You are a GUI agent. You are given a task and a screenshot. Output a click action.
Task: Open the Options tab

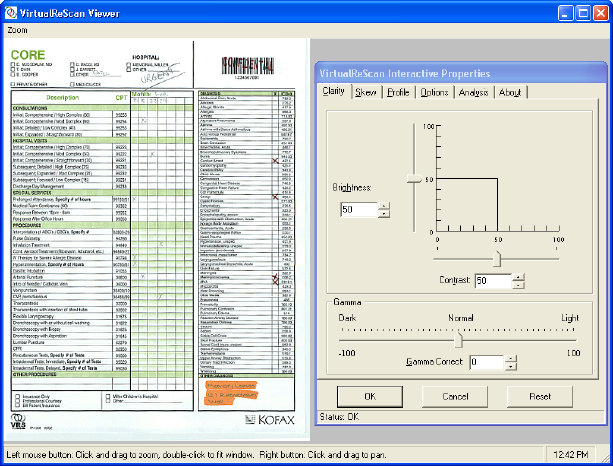433,92
